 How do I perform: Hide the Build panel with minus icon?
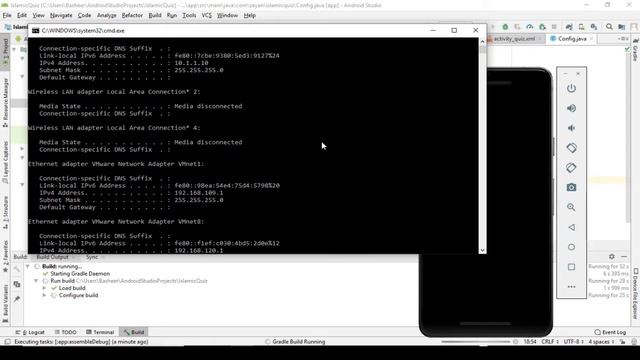pos(624,256)
